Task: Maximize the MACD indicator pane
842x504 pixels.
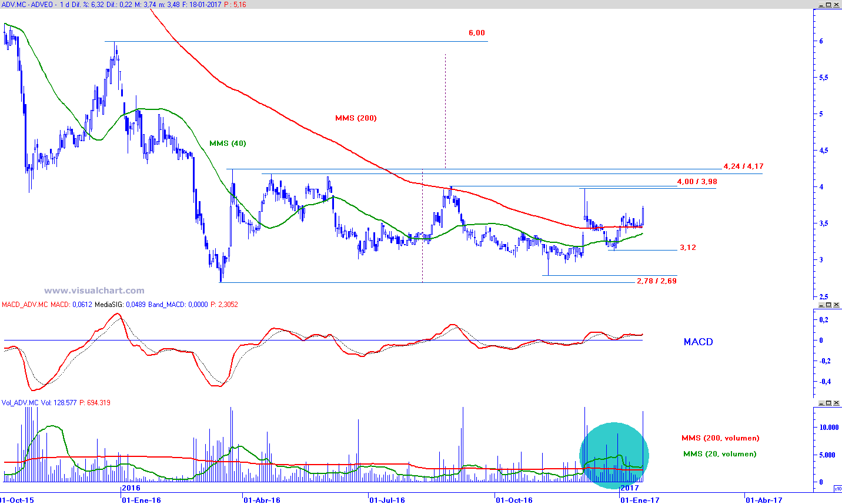Action: point(829,305)
